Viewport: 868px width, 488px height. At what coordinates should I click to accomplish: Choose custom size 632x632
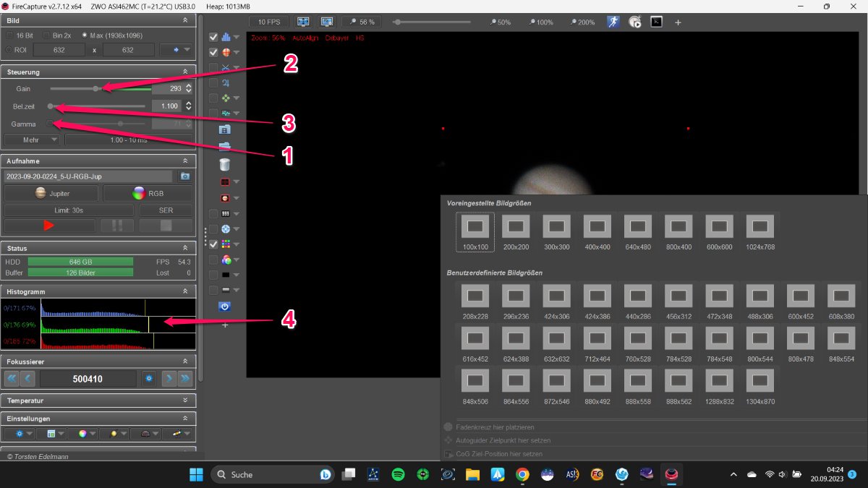[x=557, y=342]
